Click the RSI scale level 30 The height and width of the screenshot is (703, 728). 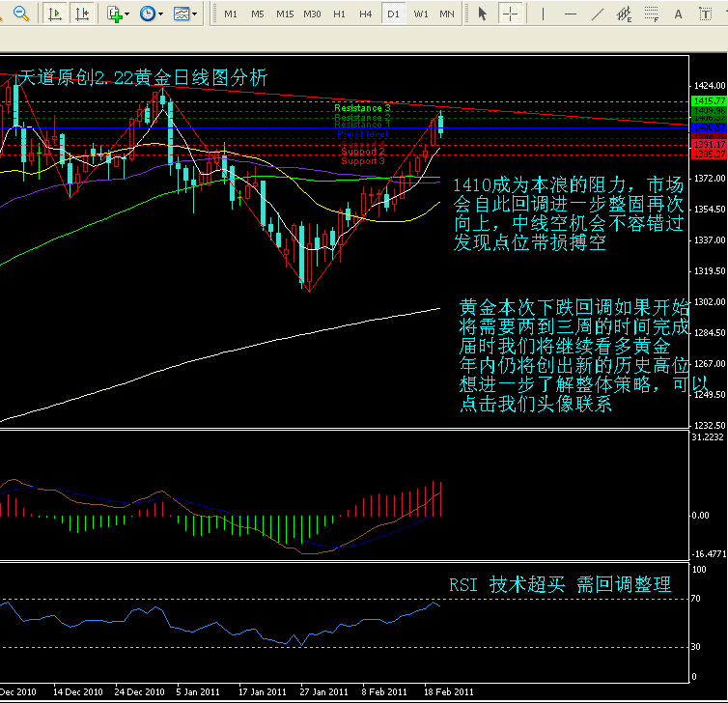click(695, 646)
